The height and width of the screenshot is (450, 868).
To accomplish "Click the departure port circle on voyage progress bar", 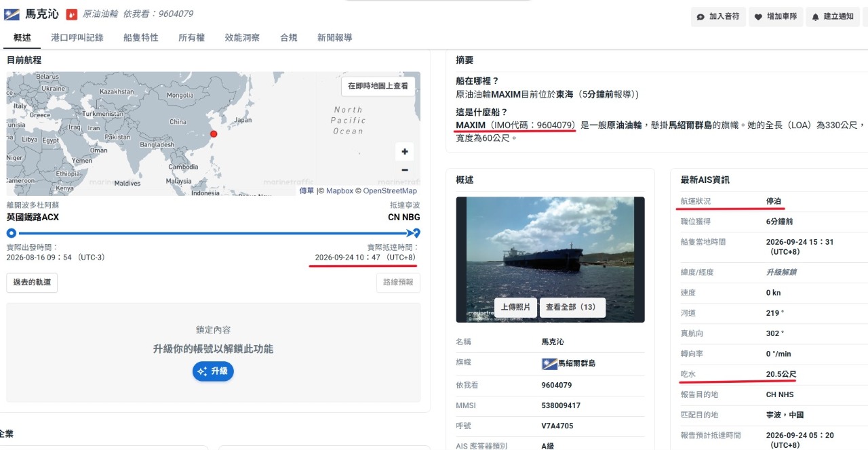I will 12,233.
